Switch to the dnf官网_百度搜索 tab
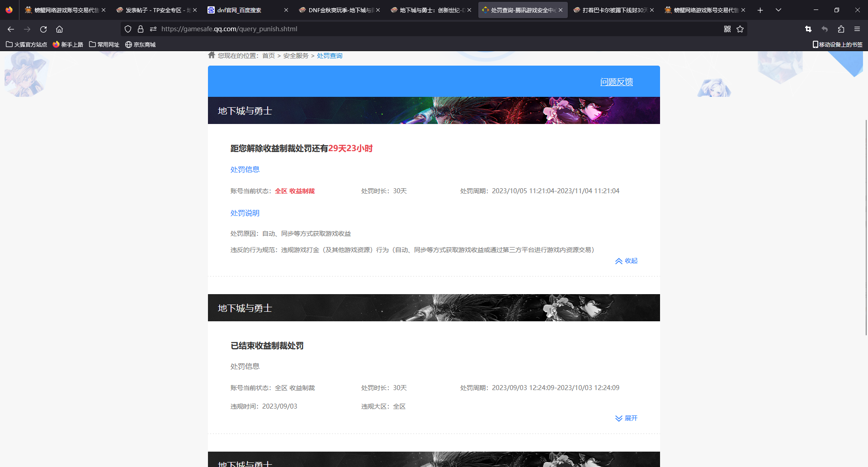868x467 pixels. pyautogui.click(x=244, y=10)
